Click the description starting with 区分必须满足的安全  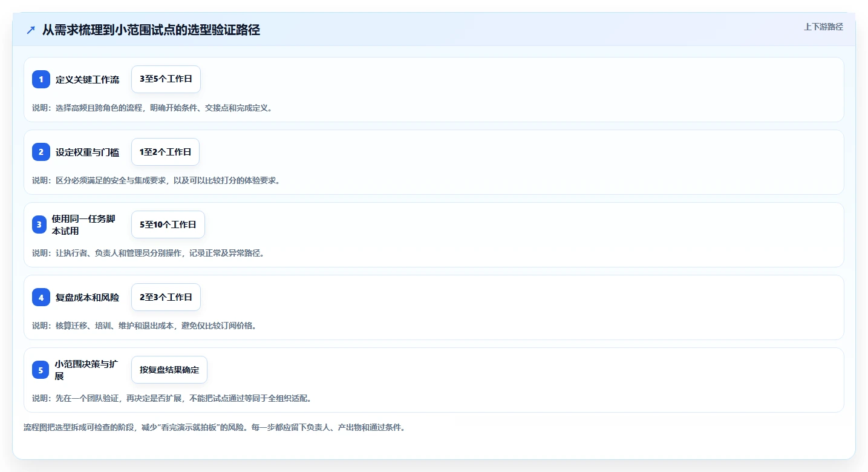(156, 180)
